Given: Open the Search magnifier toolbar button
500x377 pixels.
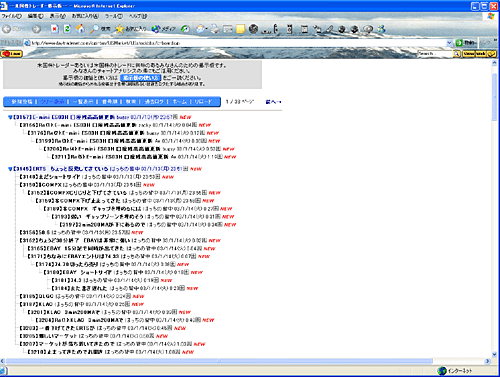Looking at the screenshot, I should click(x=100, y=29).
